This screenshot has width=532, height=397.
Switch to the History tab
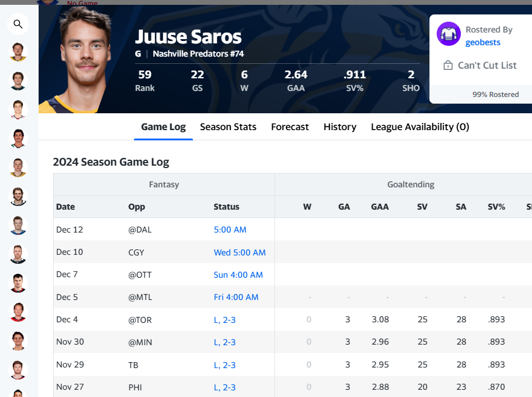(x=340, y=127)
